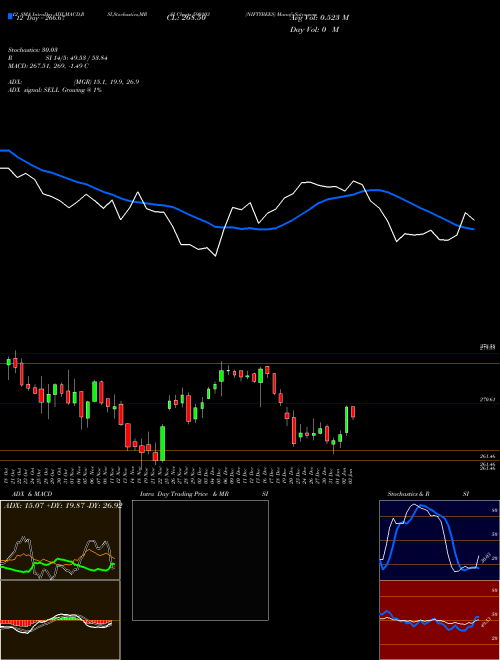Click the red RSI chart panel
500x660 pixels.
pyautogui.click(x=439, y=620)
